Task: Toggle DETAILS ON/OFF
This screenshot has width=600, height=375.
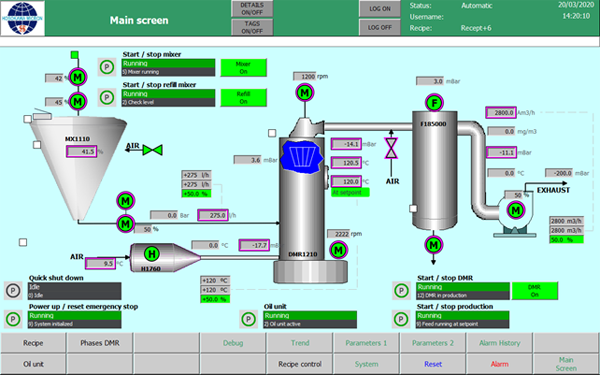Action: [x=252, y=8]
